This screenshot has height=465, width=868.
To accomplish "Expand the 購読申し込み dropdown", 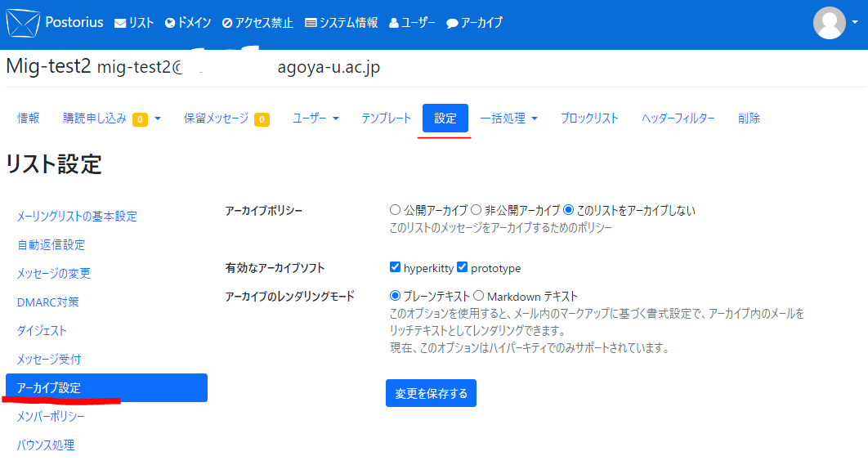I will 111,118.
